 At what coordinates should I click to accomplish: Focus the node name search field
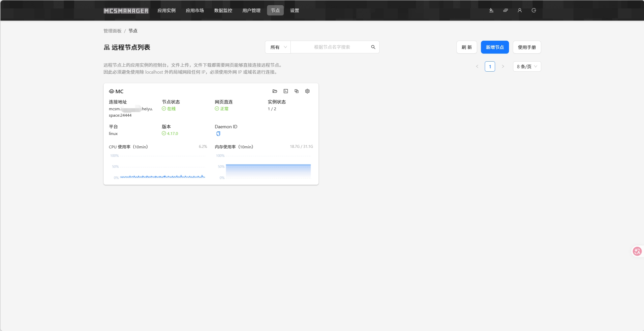pyautogui.click(x=332, y=47)
